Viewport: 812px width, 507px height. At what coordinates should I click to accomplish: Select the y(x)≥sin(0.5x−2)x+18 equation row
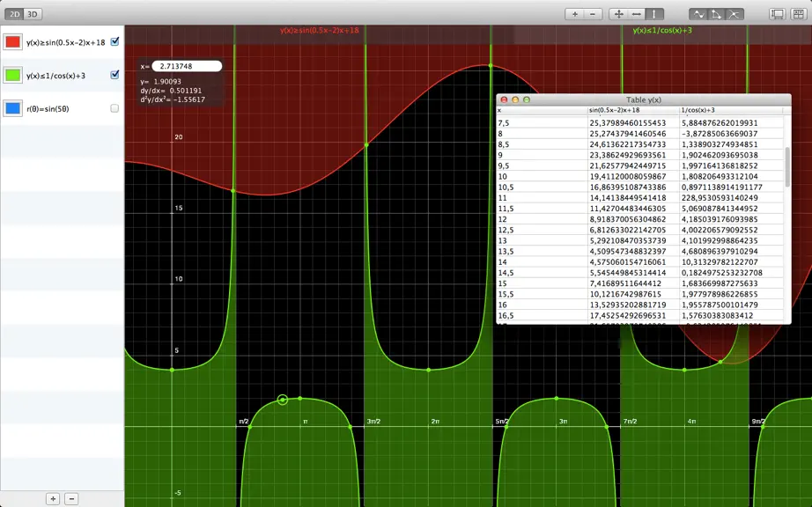[x=63, y=42]
